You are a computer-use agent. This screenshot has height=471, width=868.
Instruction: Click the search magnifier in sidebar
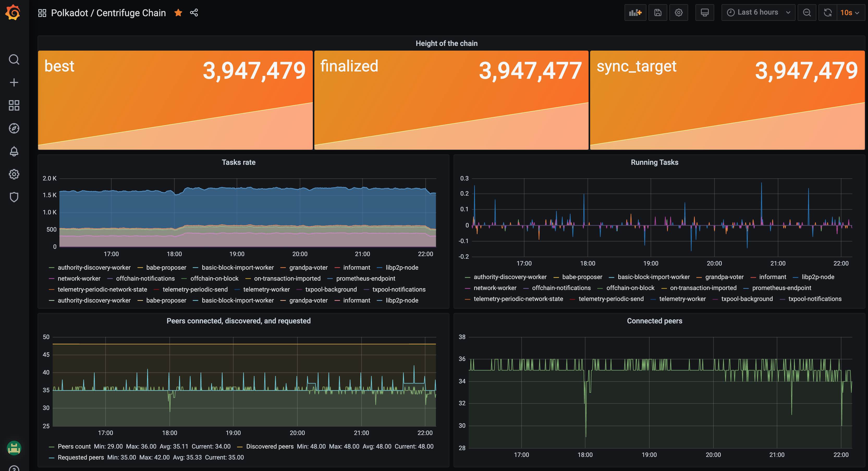click(14, 60)
